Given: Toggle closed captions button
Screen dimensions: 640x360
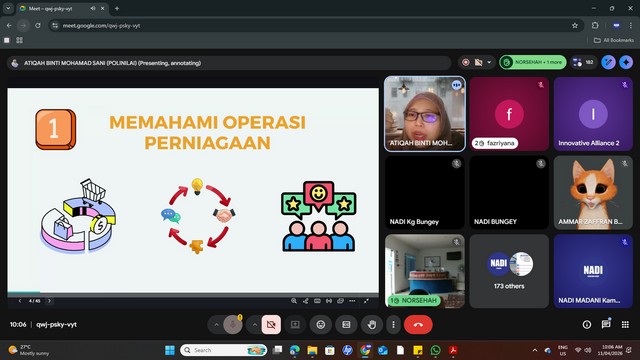Looking at the screenshot, I should point(346,324).
